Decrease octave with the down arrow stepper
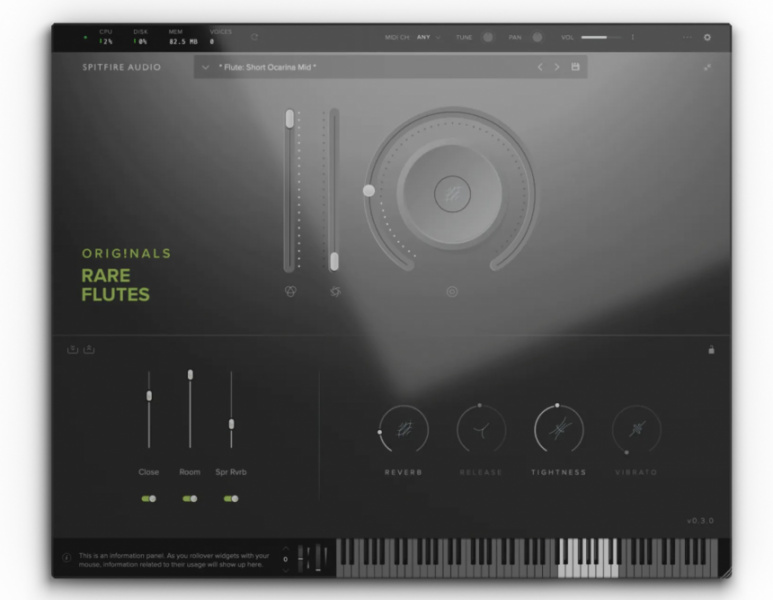This screenshot has height=600, width=773. click(285, 570)
